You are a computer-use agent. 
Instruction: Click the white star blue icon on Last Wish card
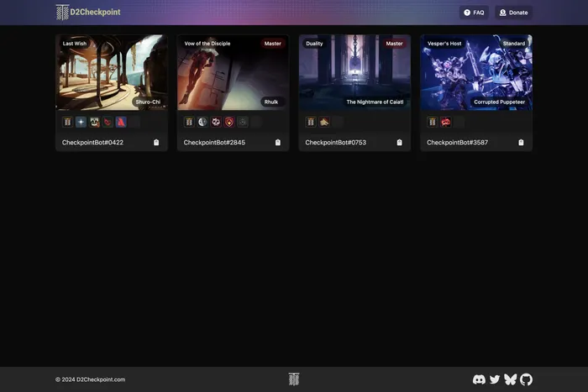coord(81,122)
